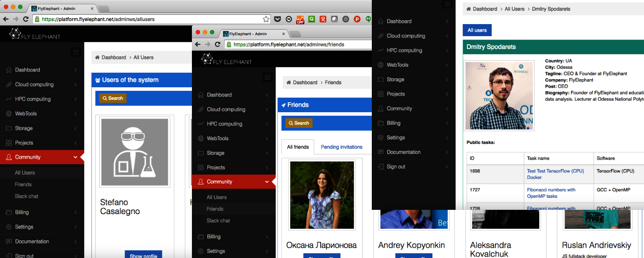Viewport: 644px width, 258px height.
Task: Click All Users breadcrumb link on profile page
Action: (x=515, y=9)
